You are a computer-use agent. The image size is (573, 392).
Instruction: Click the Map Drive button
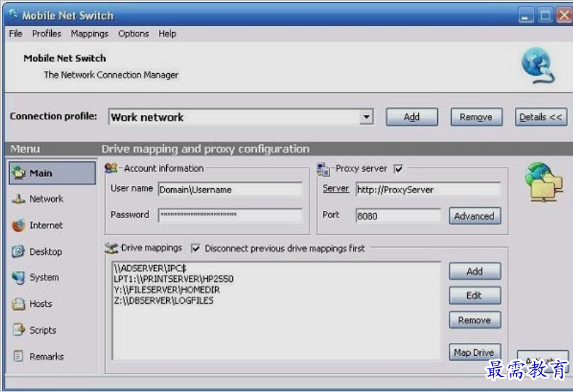475,352
